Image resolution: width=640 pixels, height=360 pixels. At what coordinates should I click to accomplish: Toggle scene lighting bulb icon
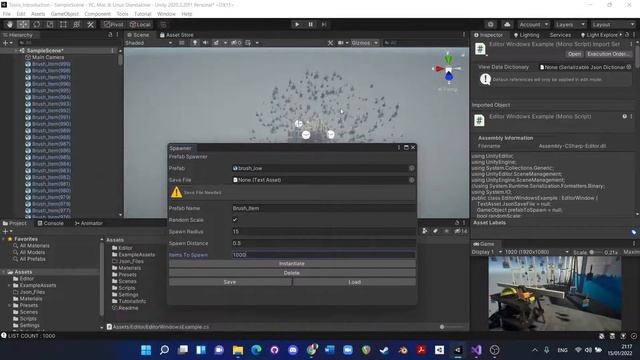pos(195,42)
